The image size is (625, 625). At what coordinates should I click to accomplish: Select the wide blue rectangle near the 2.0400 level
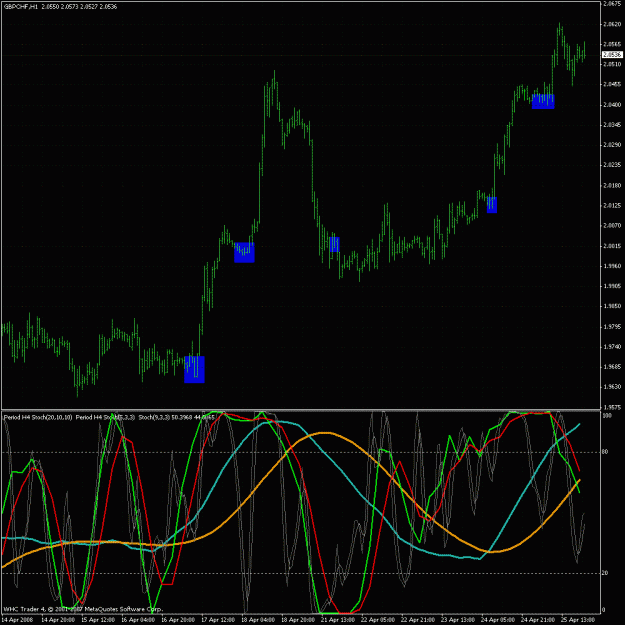tap(543, 101)
